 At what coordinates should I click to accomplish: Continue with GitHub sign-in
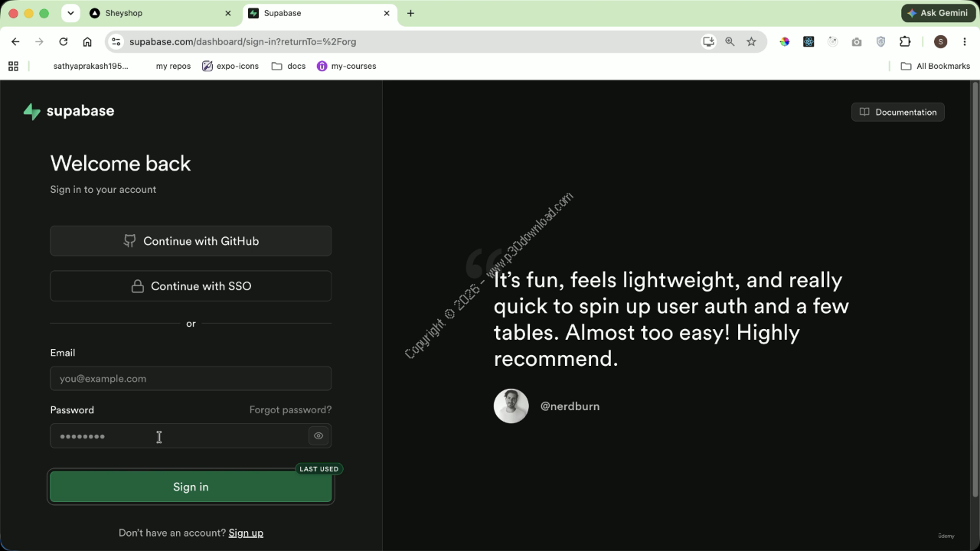click(191, 241)
